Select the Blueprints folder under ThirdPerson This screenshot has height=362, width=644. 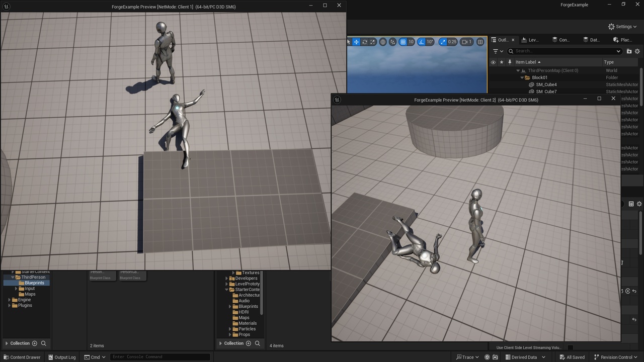(34, 283)
